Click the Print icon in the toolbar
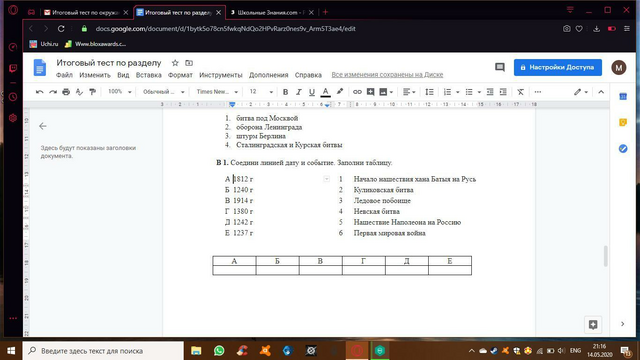 [66, 92]
